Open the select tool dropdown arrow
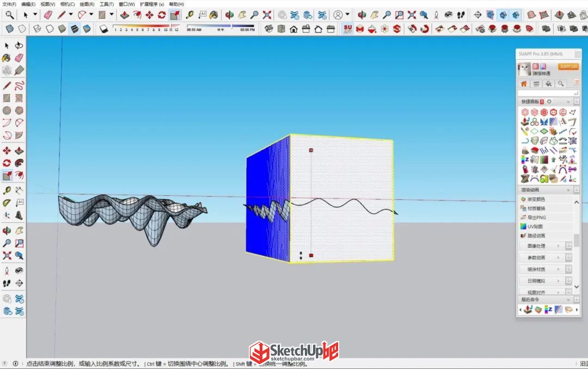The width and height of the screenshot is (588, 369). [35, 15]
